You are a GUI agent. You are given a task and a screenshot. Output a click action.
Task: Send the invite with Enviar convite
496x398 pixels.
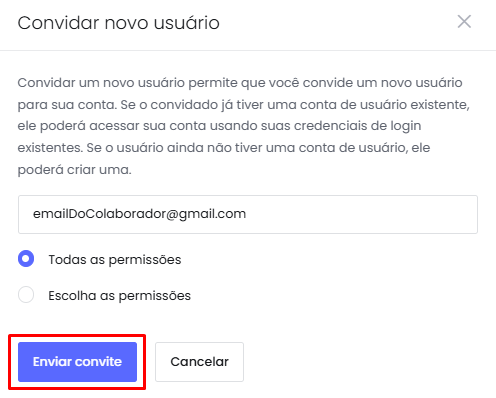(77, 362)
